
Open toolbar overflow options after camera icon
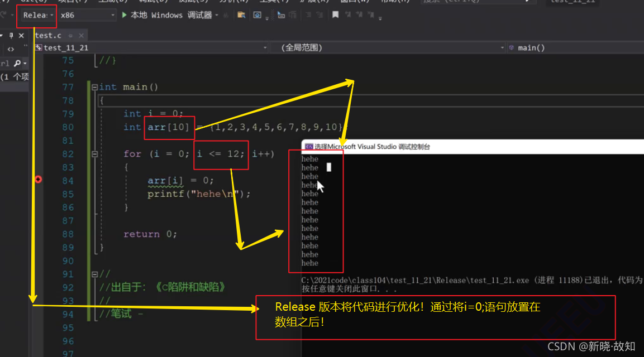(267, 18)
